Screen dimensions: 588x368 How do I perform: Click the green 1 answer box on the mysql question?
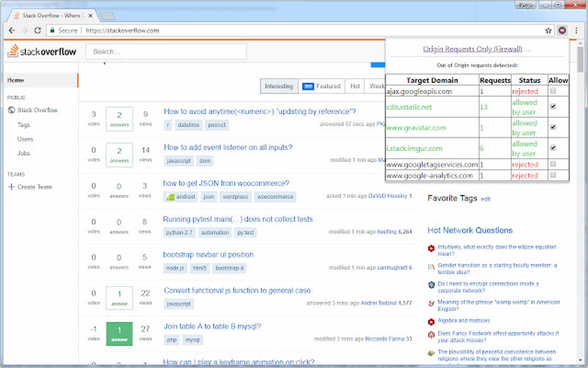point(119,334)
